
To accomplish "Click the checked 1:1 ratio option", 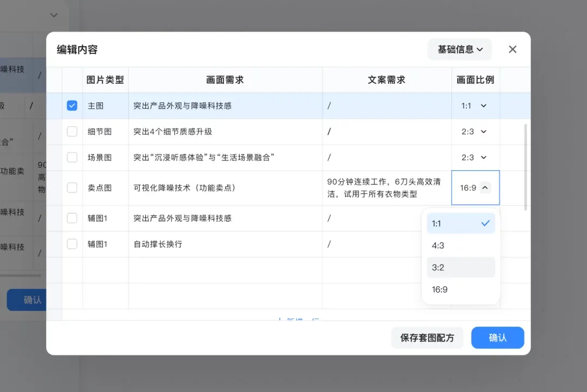I will 460,223.
